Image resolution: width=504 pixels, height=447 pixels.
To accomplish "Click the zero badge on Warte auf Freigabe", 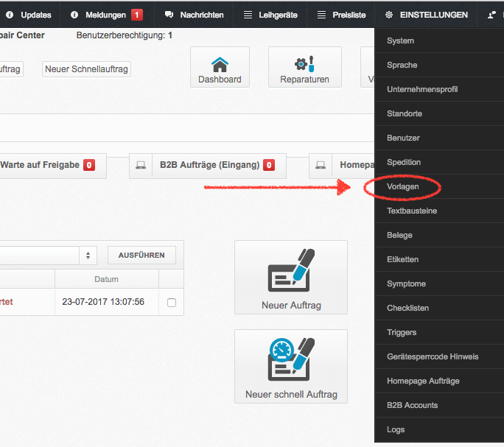I will [89, 165].
